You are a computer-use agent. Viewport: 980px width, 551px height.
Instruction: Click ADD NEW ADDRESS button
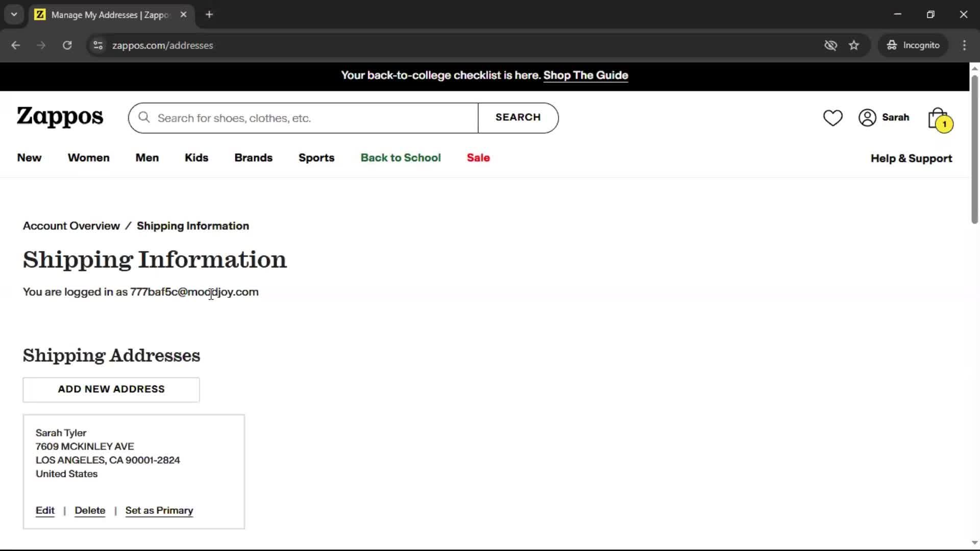point(111,389)
